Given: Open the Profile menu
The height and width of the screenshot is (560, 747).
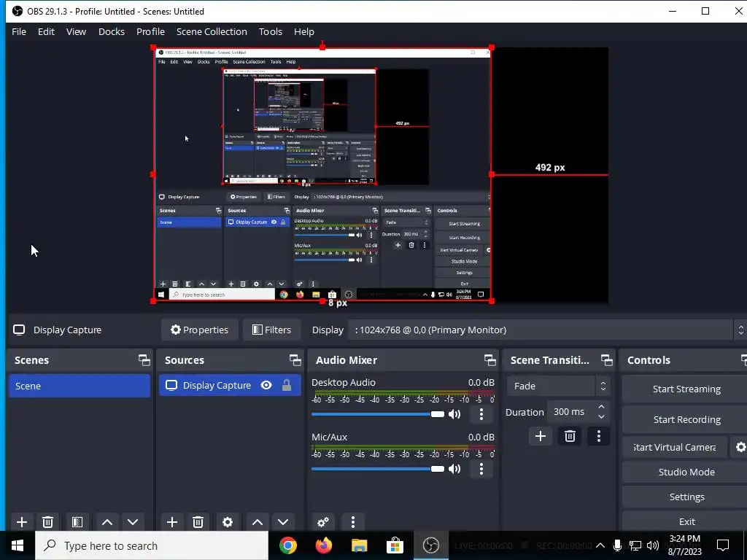Looking at the screenshot, I should point(150,31).
